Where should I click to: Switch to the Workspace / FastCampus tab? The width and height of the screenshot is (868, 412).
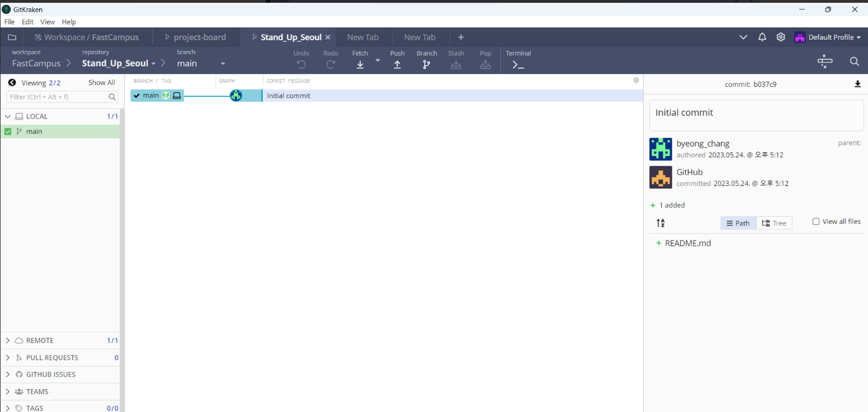(x=86, y=38)
